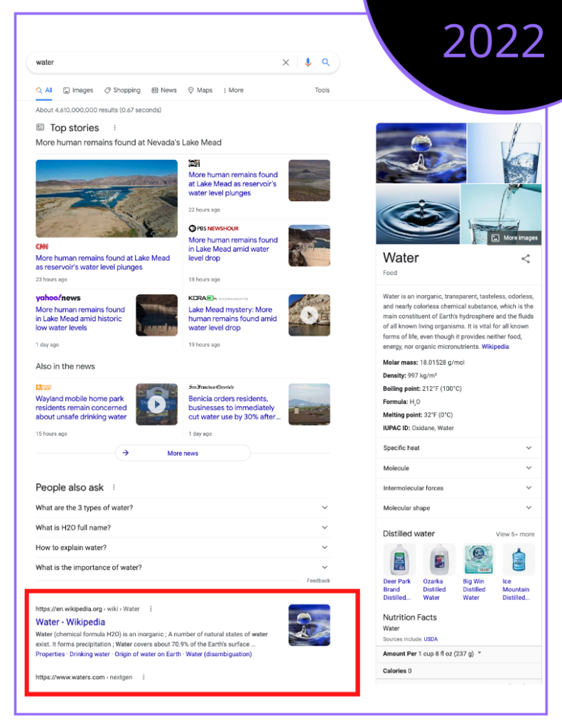Select the Deer Park Brand Distilled product
The height and width of the screenshot is (728, 562).
tap(399, 572)
